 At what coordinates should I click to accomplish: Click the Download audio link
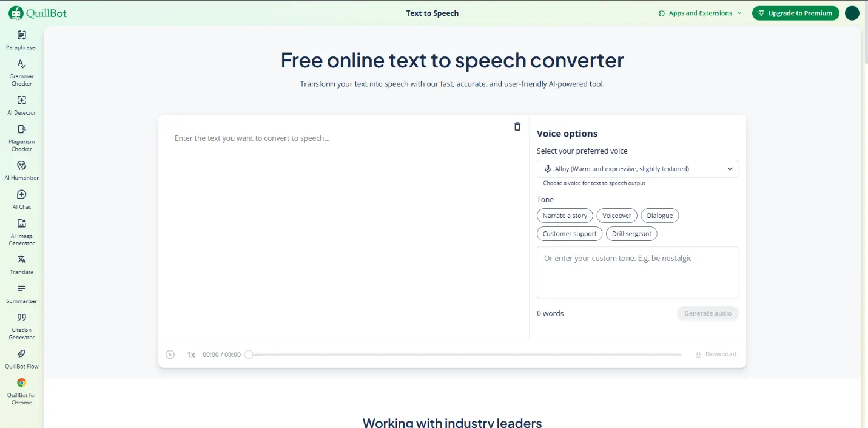pyautogui.click(x=716, y=354)
